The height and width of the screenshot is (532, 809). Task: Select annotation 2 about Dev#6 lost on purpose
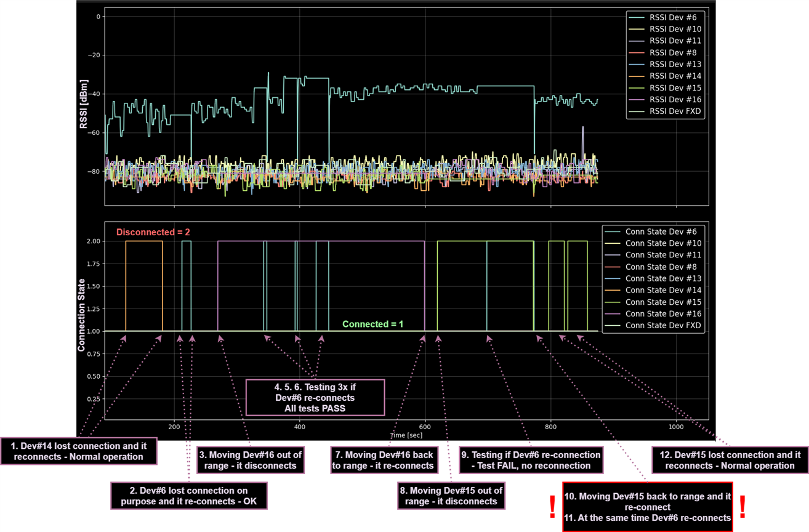tap(188, 496)
